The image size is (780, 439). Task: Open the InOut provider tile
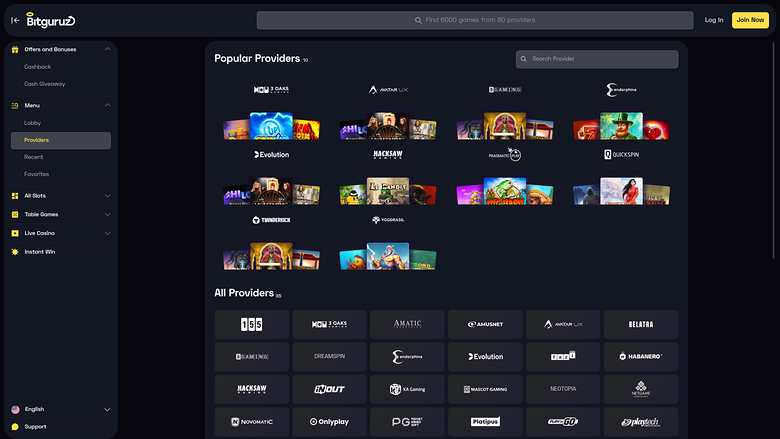click(x=329, y=389)
